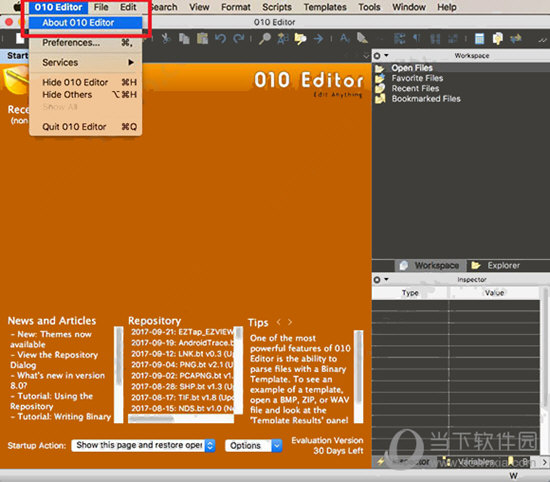This screenshot has width=550, height=482.
Task: Open the Calculator toolbar icon
Action: pos(479,38)
